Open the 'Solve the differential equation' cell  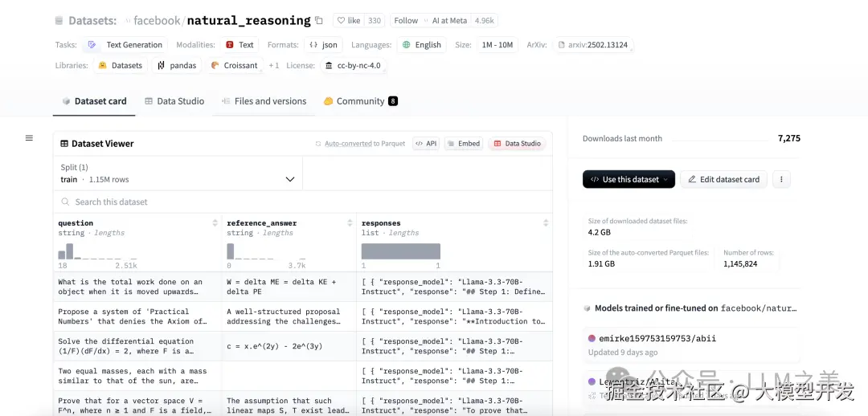point(137,346)
